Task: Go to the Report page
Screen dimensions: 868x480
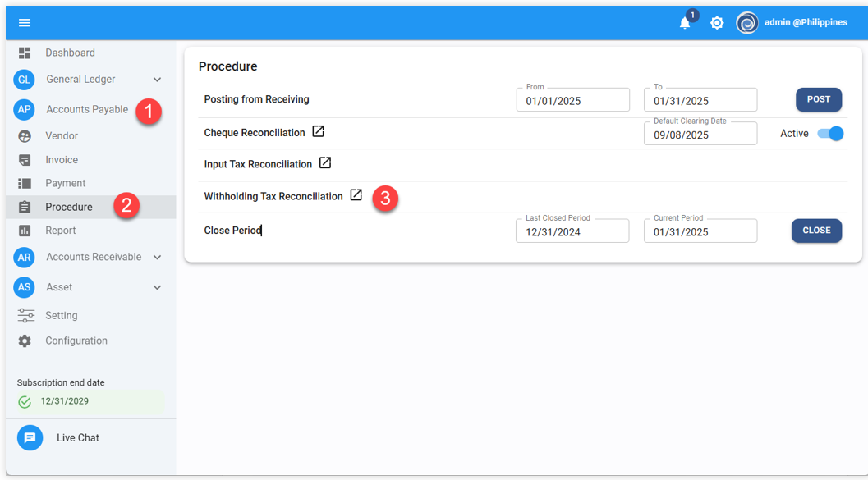Action: (61, 231)
